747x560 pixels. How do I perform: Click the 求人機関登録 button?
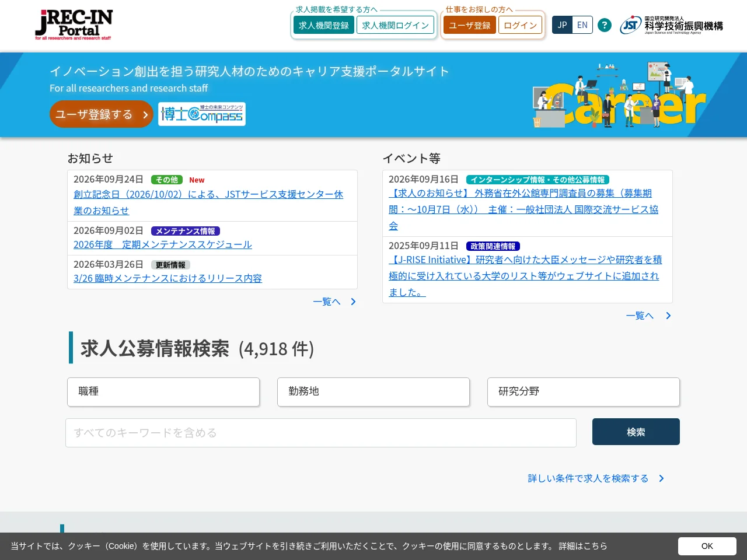click(x=324, y=25)
